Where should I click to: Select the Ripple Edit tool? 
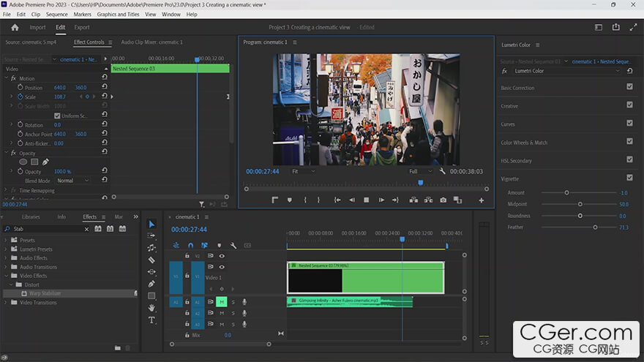click(x=151, y=247)
